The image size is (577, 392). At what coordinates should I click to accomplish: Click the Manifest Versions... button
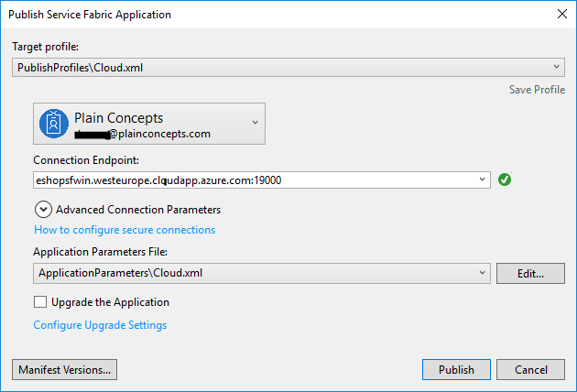pos(64,370)
